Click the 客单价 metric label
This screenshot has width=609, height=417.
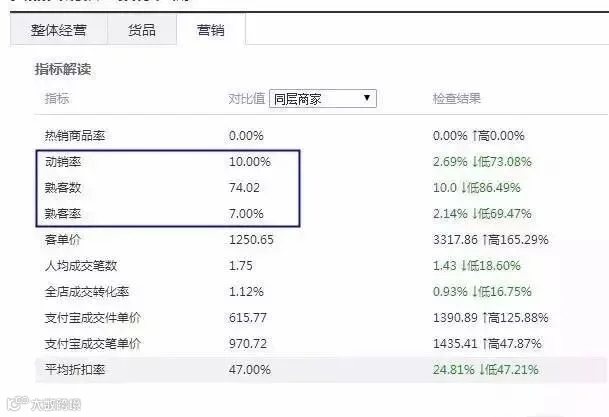tap(62, 240)
